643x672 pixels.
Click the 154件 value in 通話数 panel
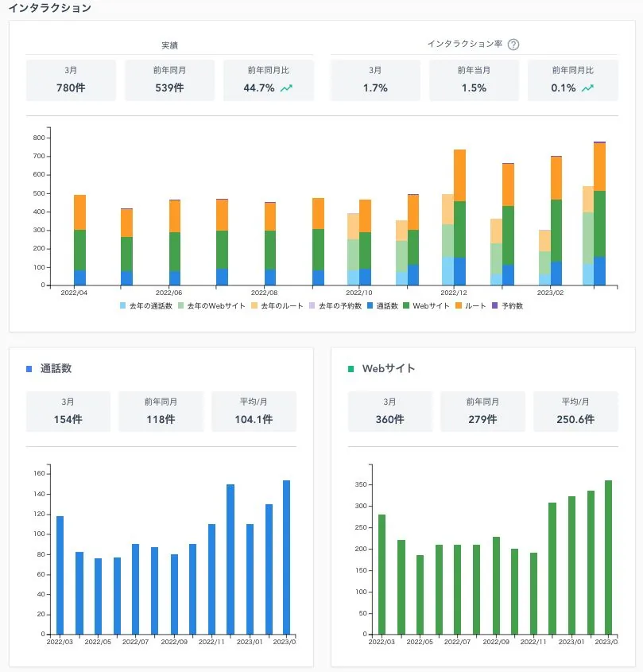coord(68,419)
